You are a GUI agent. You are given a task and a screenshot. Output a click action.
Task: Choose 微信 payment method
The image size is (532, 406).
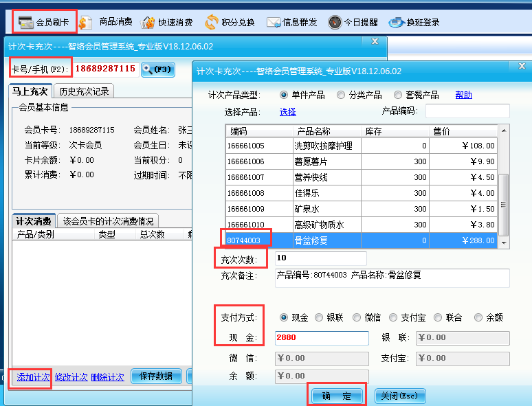(x=357, y=317)
